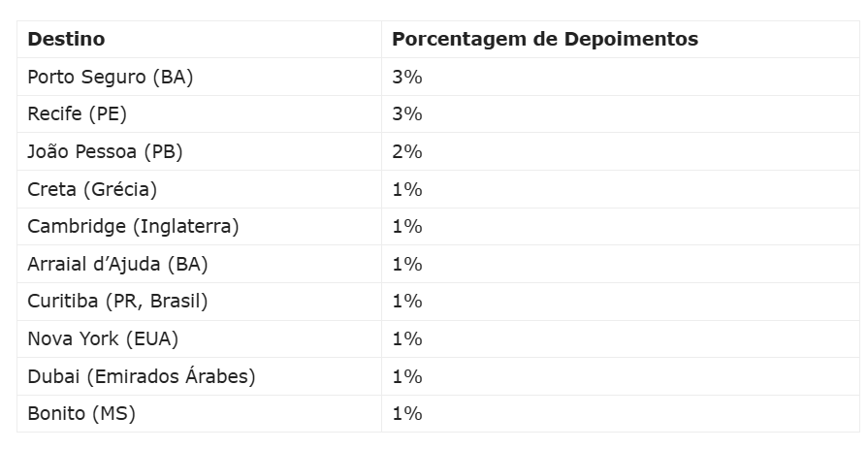The image size is (868, 449).
Task: Select the Porto Seguro (BA) cell
Action: pos(111,78)
